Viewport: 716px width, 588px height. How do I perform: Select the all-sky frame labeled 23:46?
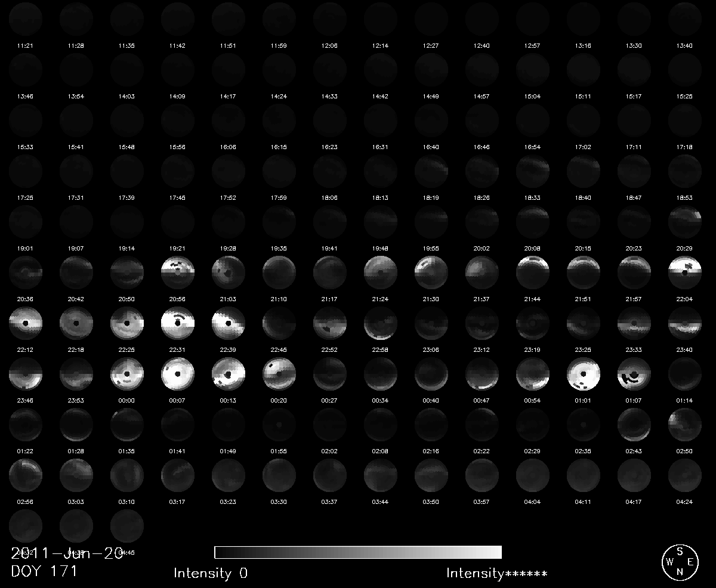coord(26,373)
